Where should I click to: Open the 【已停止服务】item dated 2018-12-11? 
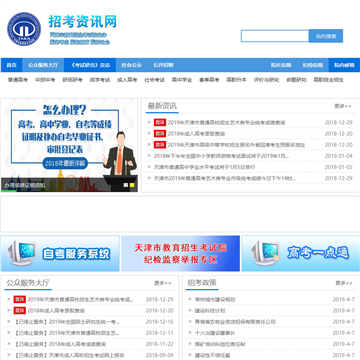(x=67, y=333)
